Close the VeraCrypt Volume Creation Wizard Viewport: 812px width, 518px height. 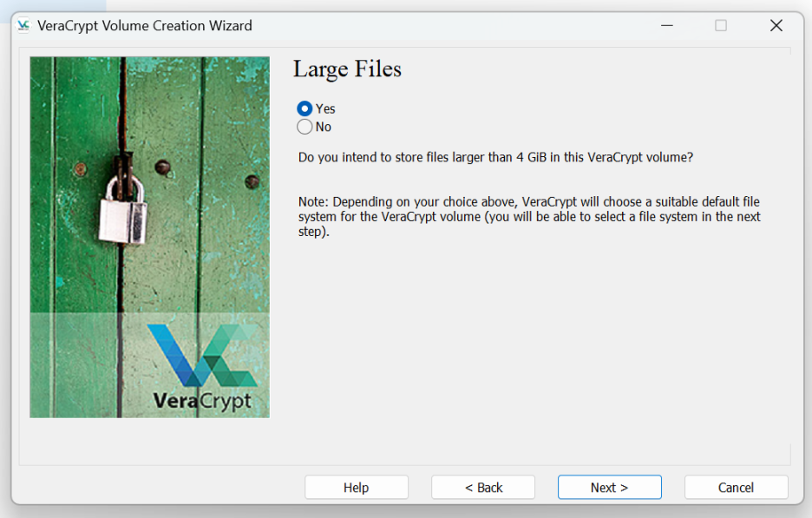click(776, 25)
